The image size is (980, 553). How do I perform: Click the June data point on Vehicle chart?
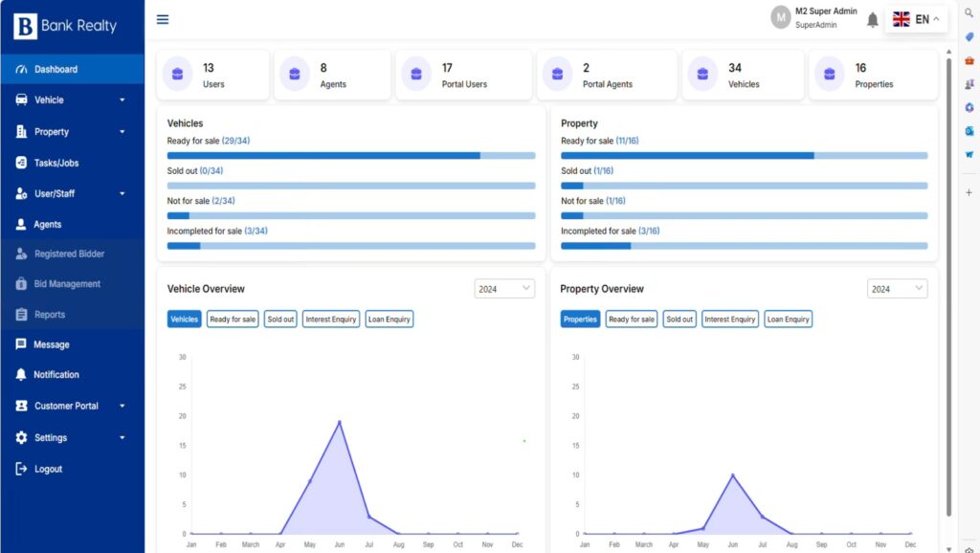point(339,422)
